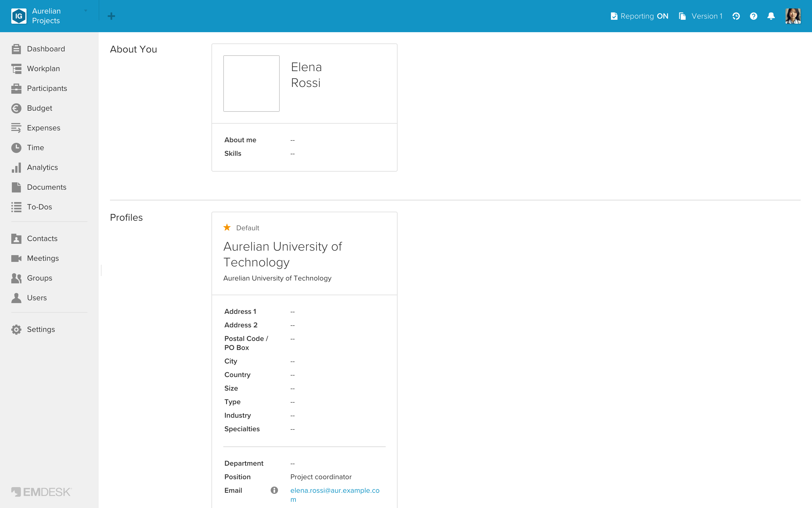Image resolution: width=812 pixels, height=508 pixels.
Task: Click the Time clock icon
Action: [x=16, y=148]
